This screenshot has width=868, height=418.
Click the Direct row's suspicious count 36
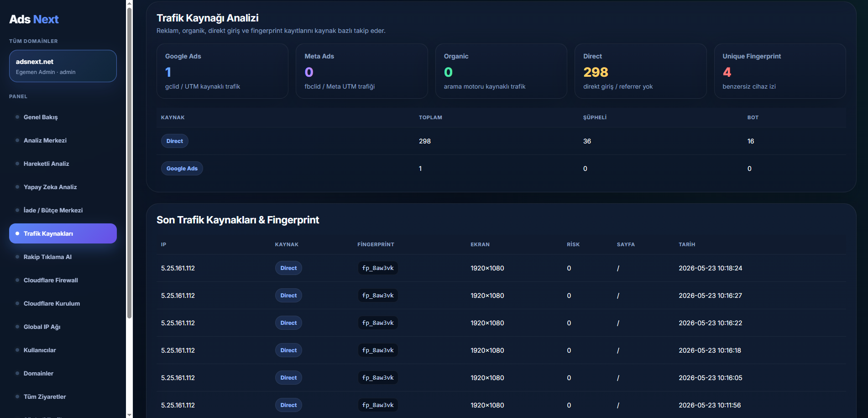(587, 141)
